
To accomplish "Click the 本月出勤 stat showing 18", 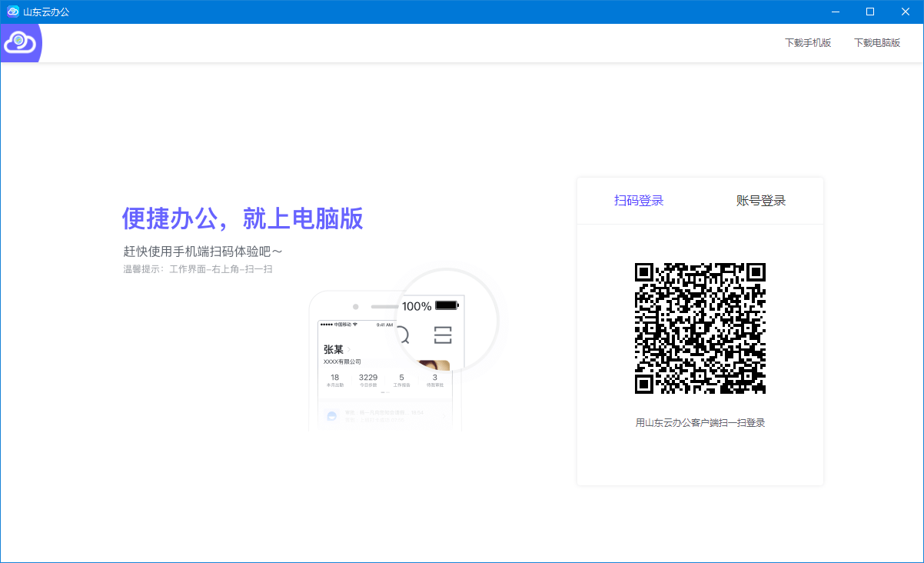I will point(335,380).
